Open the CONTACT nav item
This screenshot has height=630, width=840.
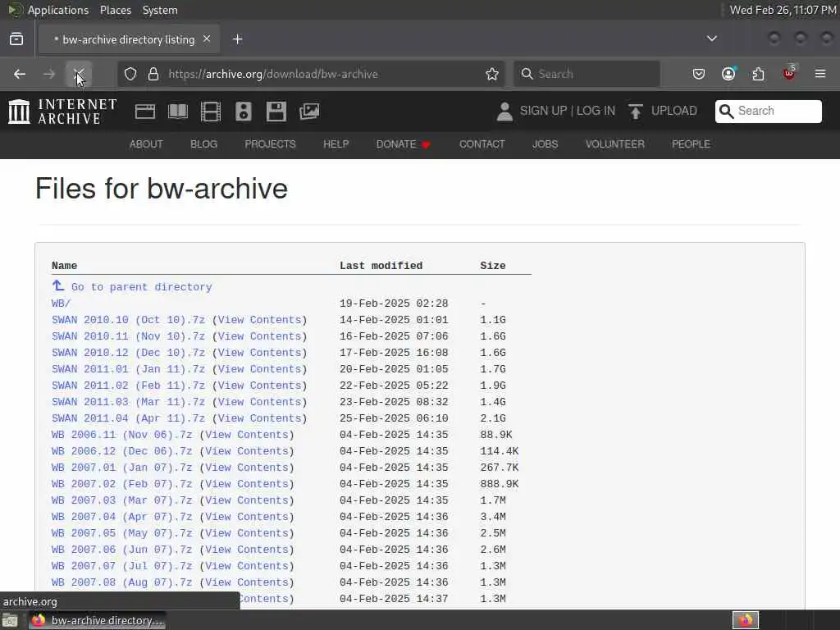[482, 144]
